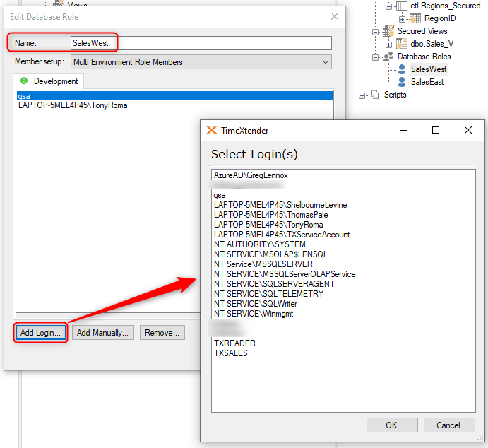Click the green Development environment status icon
The width and height of the screenshot is (488, 448).
click(x=24, y=81)
